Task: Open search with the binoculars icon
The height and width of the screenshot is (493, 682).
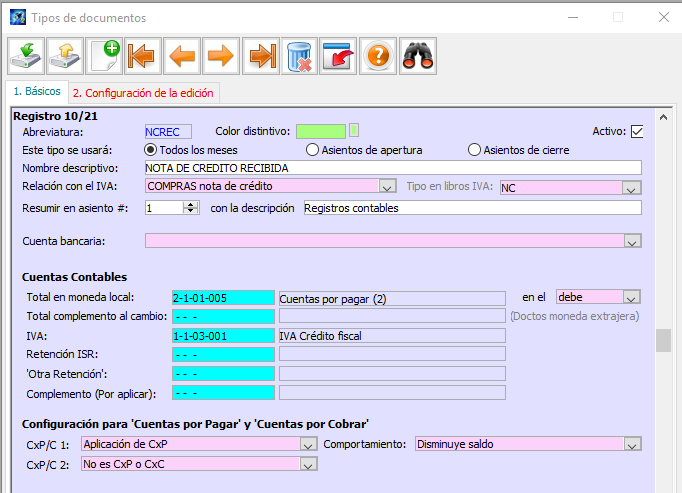Action: click(x=417, y=55)
